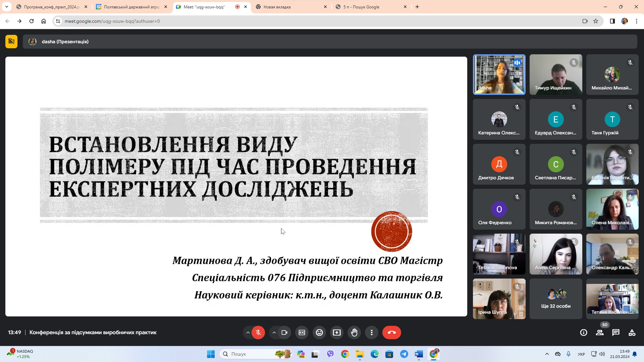Switch to Полтавський державний аграрний tab
The image size is (644, 362).
click(131, 7)
